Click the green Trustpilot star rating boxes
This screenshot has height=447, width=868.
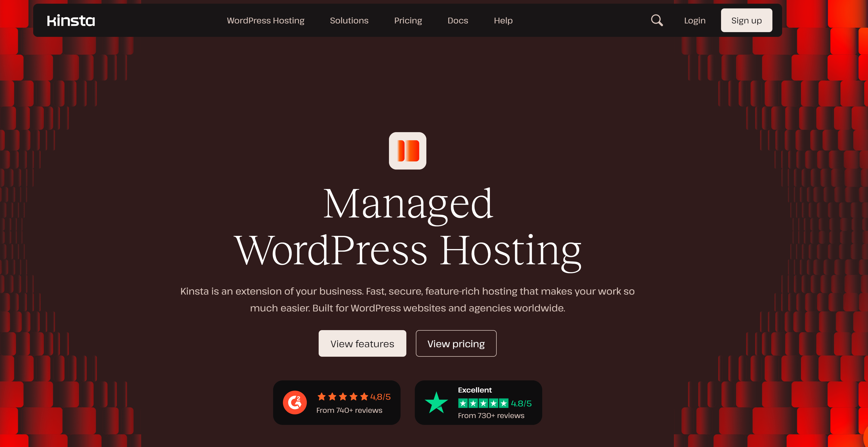(x=483, y=403)
